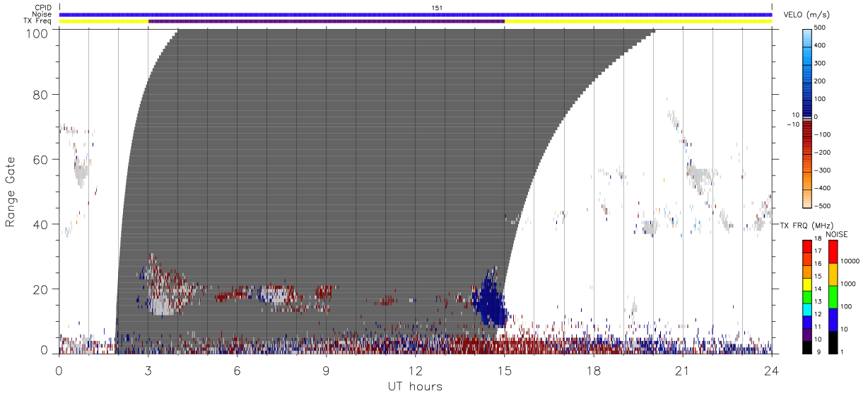Image resolution: width=868 pixels, height=401 pixels.
Task: Click the 24 tick label on UT axis
Action: [772, 371]
